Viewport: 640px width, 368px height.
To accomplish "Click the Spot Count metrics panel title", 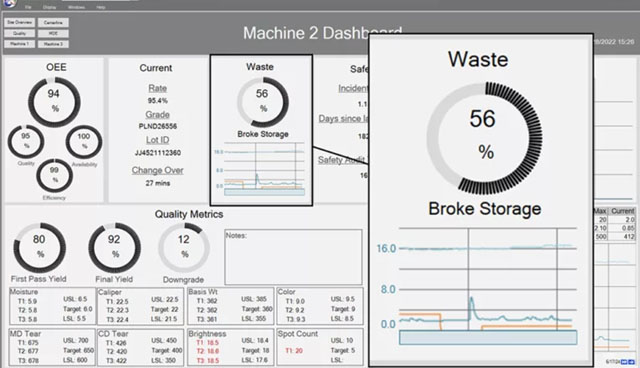I will [x=298, y=334].
